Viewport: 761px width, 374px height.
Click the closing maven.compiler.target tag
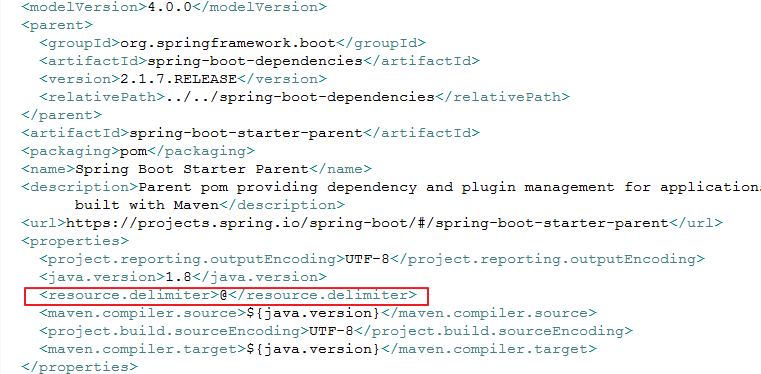[x=489, y=349]
